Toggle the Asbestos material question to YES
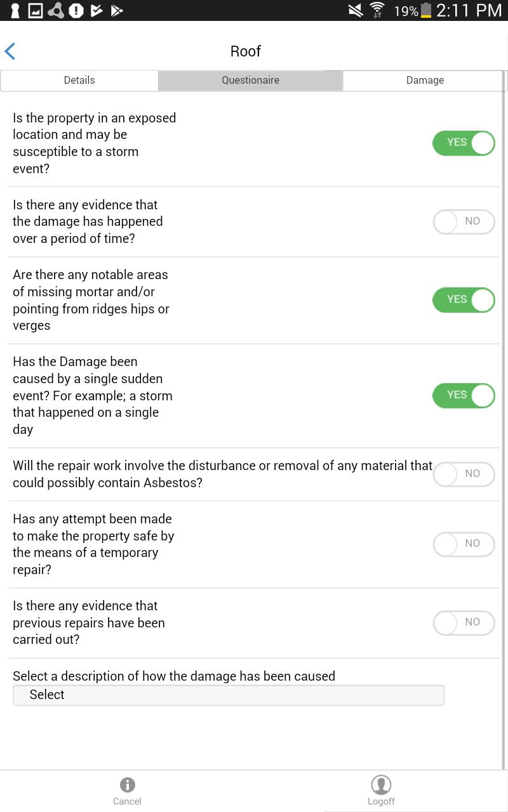 464,474
